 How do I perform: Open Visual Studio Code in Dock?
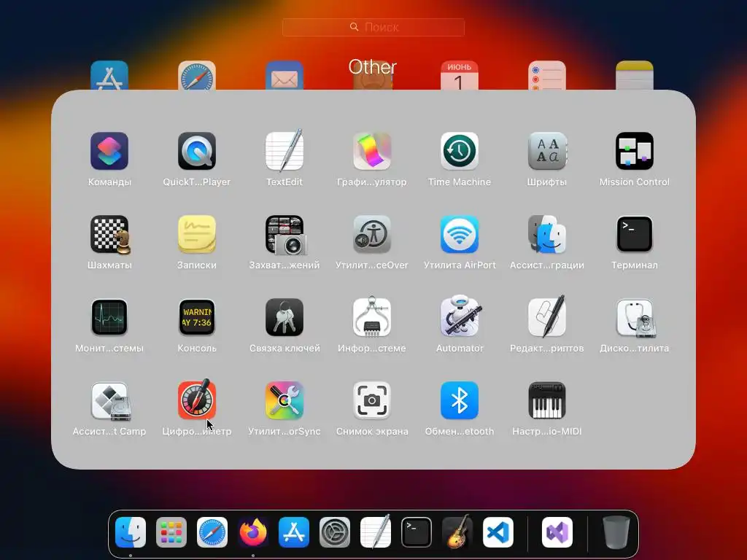498,532
